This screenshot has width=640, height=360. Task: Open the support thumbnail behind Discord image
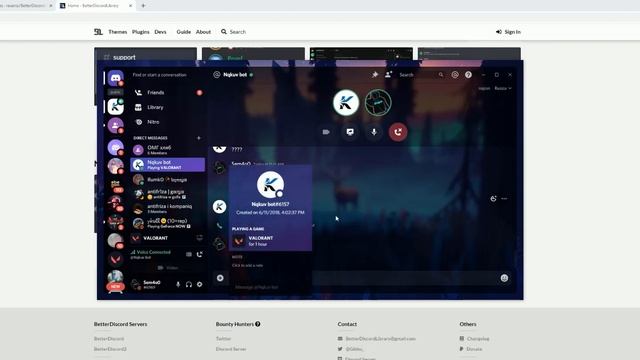click(x=145, y=54)
